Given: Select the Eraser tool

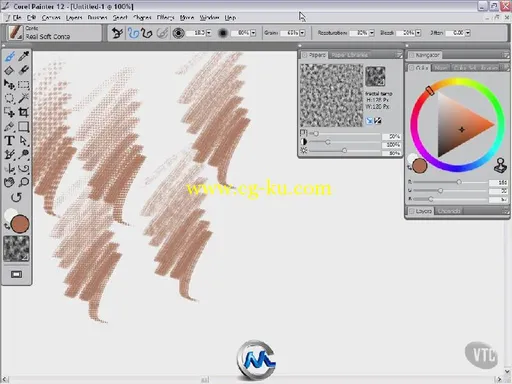Looking at the screenshot, I should [23, 70].
